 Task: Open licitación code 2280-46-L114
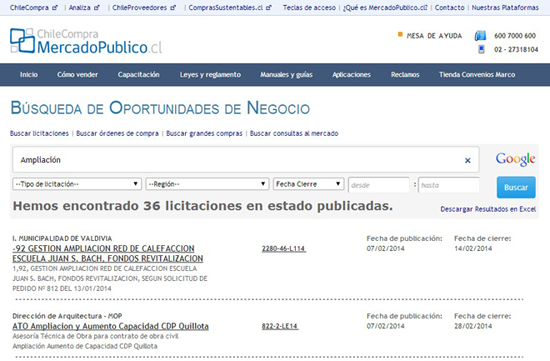(x=283, y=249)
